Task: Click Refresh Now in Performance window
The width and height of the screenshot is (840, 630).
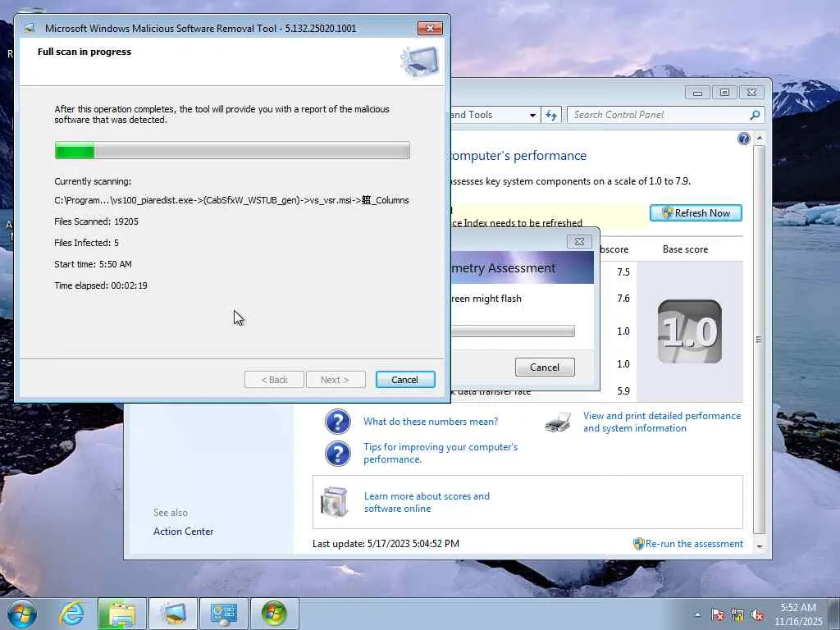Action: [696, 212]
